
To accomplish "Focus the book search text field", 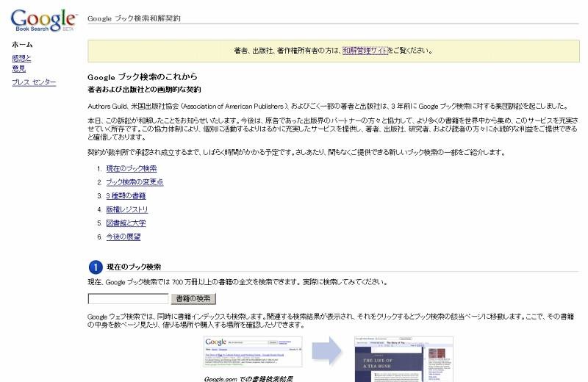I will click(x=128, y=299).
